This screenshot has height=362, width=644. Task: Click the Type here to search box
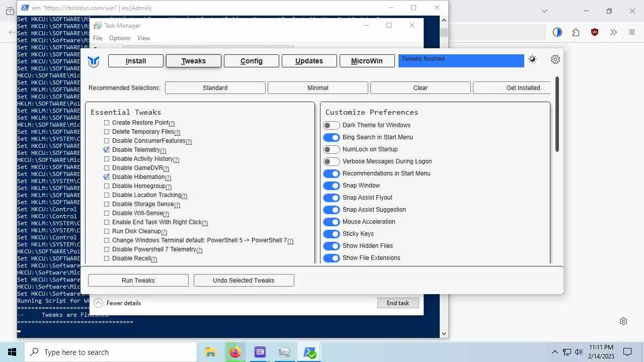tap(111, 352)
